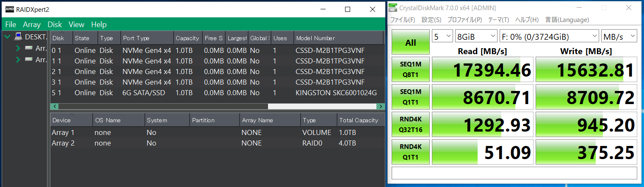Open 設定(S) menu in CrystalDiskMark

coord(431,19)
